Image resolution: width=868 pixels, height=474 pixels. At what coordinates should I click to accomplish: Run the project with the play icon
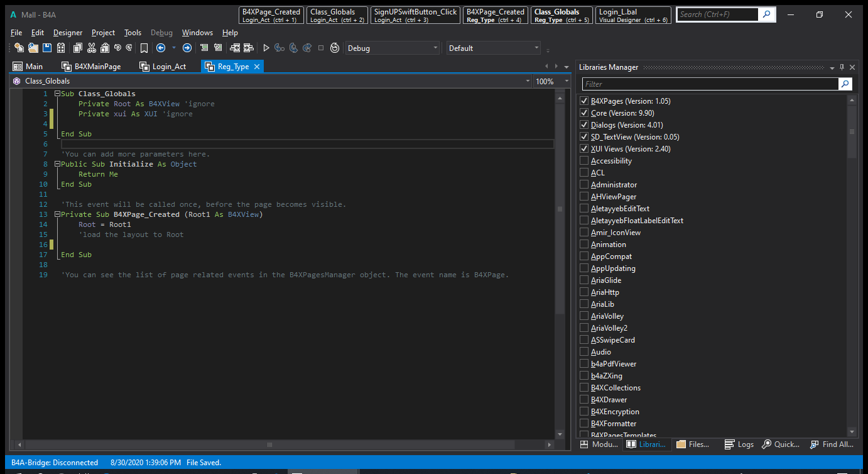click(266, 48)
